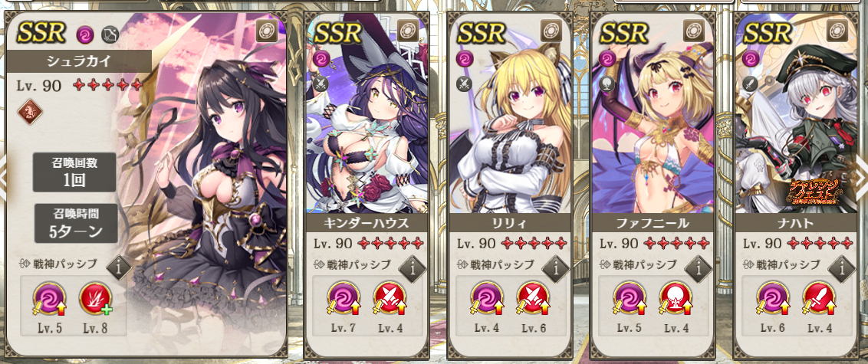The height and width of the screenshot is (364, 868).
Task: Select Kinderhaus Lv. 7 purple passive icon
Action: click(343, 299)
